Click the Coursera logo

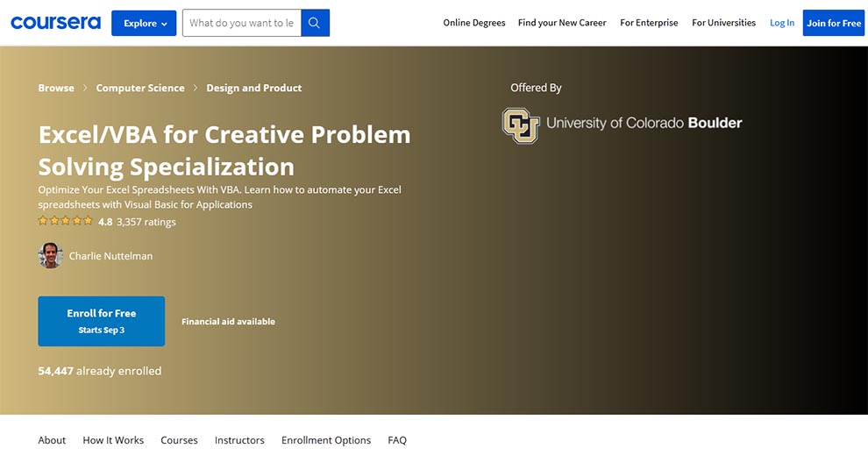55,23
